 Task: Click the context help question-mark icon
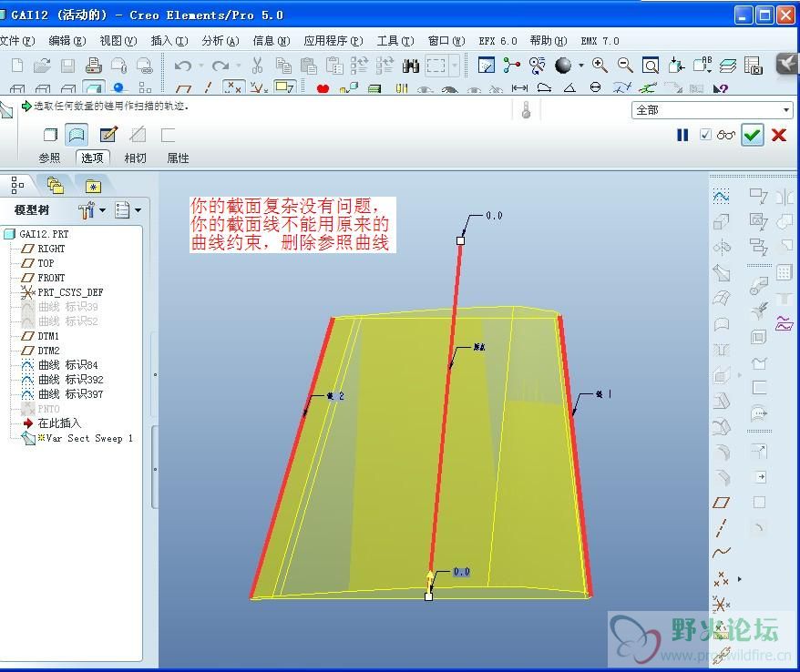pos(721,88)
